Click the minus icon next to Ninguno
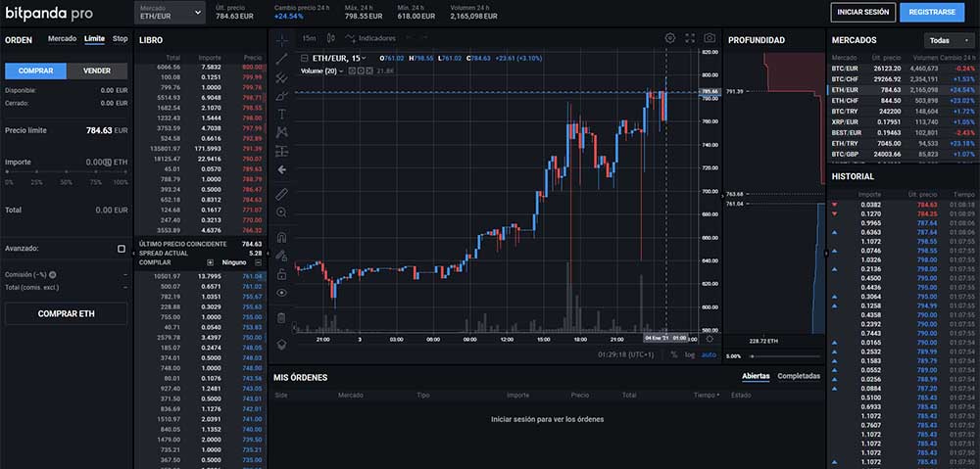The width and height of the screenshot is (980, 469). point(258,262)
